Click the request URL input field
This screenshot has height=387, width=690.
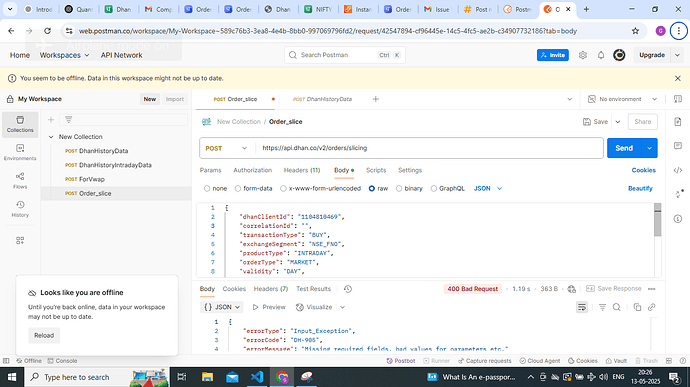[x=429, y=148]
